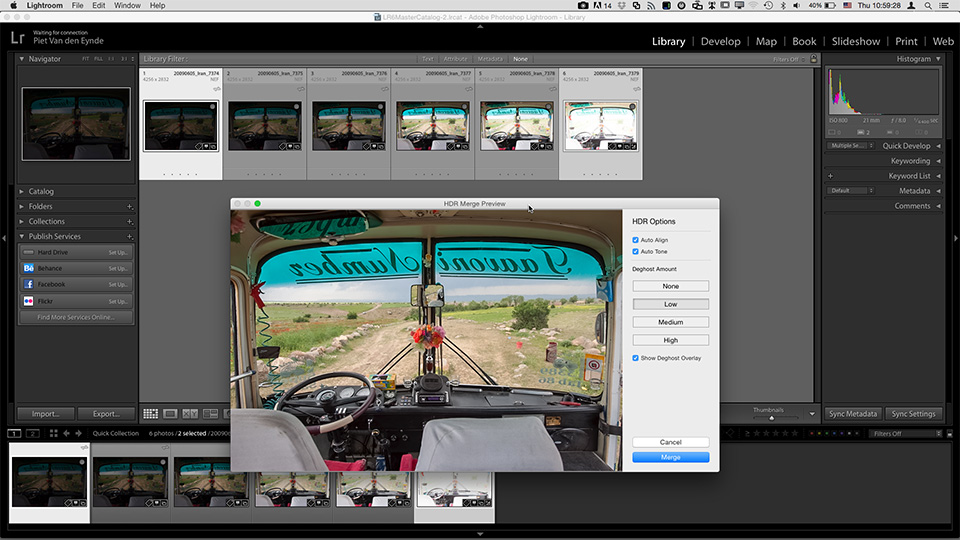Image resolution: width=960 pixels, height=540 pixels.
Task: Open the File menu
Action: [77, 6]
